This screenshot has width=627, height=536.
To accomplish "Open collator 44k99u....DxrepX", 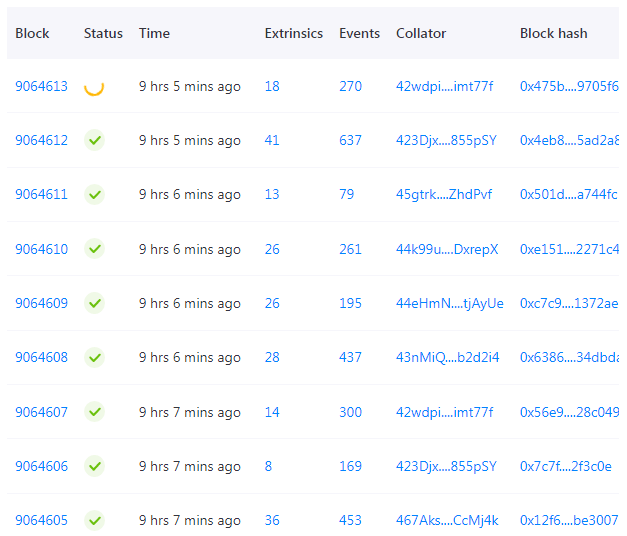I will click(x=447, y=249).
